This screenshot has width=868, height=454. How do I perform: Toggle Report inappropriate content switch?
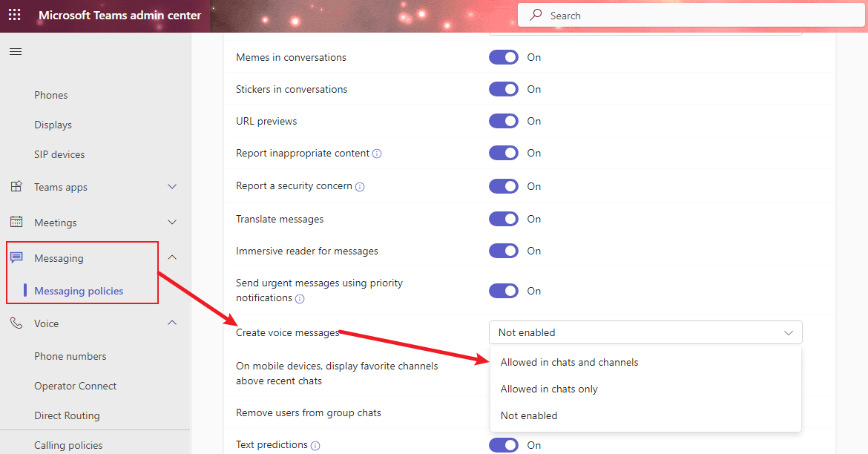coord(503,153)
